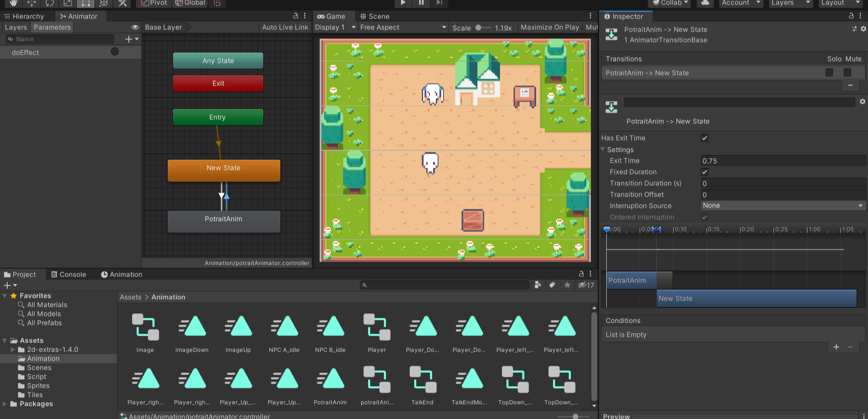Open the Animation tab

(x=121, y=274)
